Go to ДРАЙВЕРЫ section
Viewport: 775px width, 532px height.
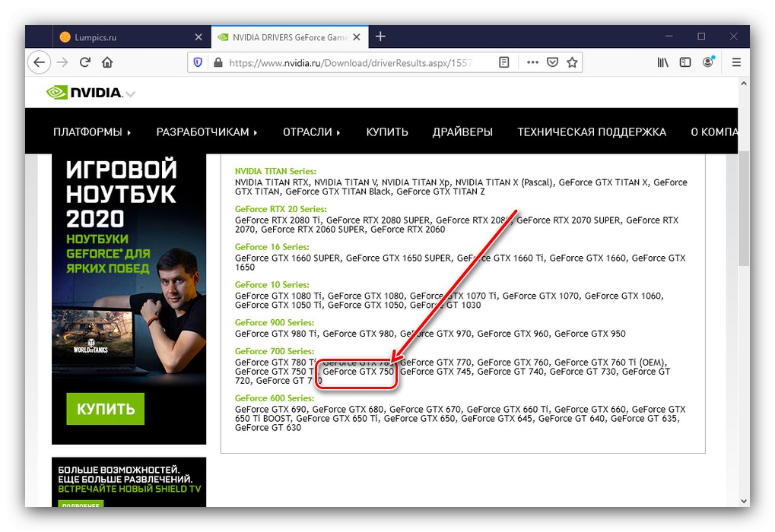(x=462, y=132)
